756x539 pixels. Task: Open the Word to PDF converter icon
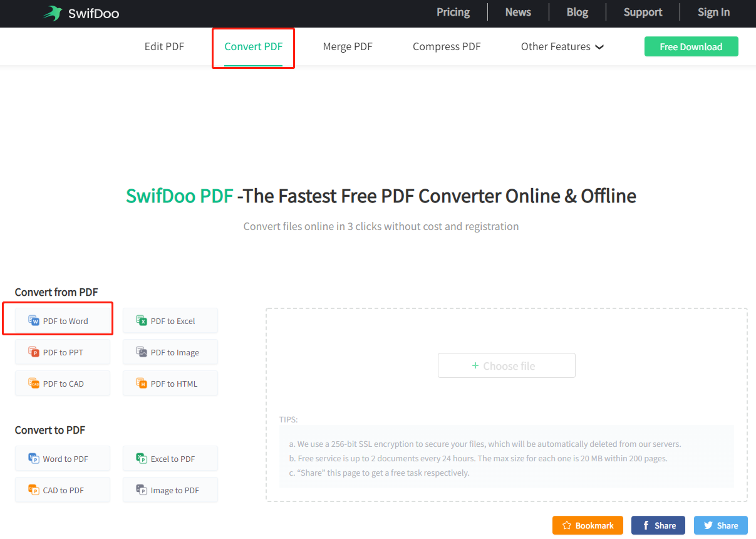click(34, 459)
